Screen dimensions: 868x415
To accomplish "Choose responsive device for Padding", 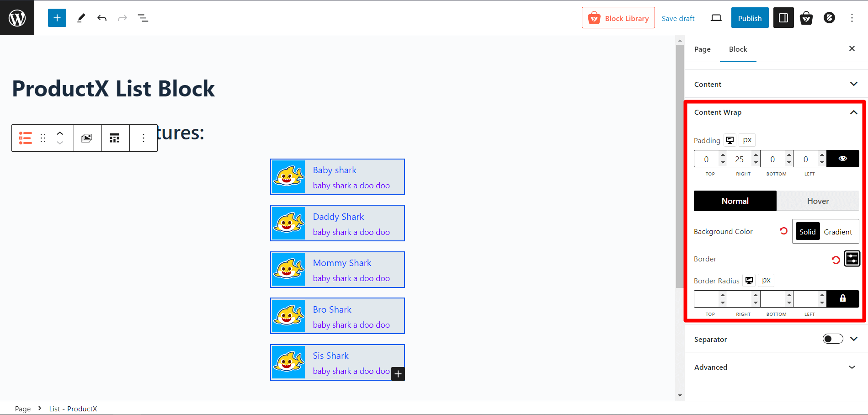I will click(x=730, y=140).
